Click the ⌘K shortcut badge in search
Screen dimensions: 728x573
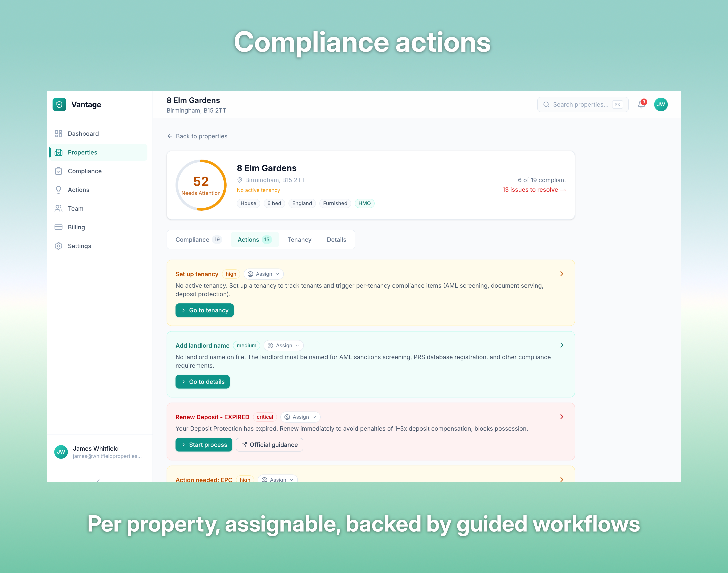tap(617, 104)
